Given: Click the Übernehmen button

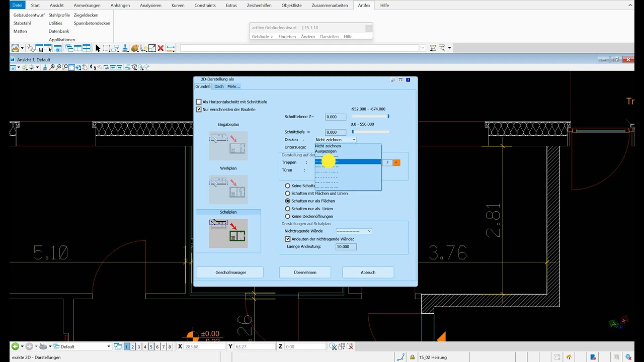Looking at the screenshot, I should coord(305,273).
